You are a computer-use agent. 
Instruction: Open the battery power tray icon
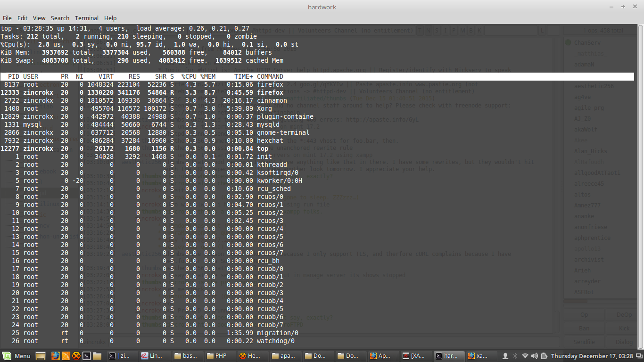[x=545, y=356]
